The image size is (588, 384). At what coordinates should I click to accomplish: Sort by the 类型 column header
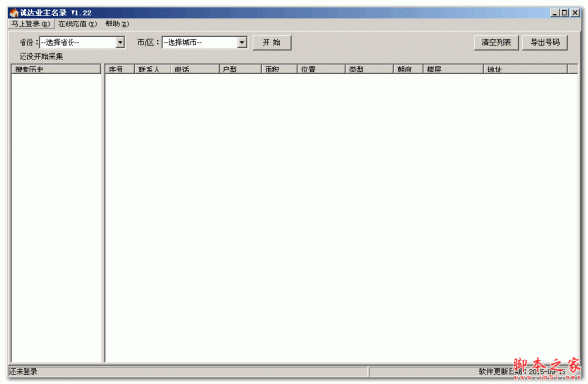click(x=369, y=69)
